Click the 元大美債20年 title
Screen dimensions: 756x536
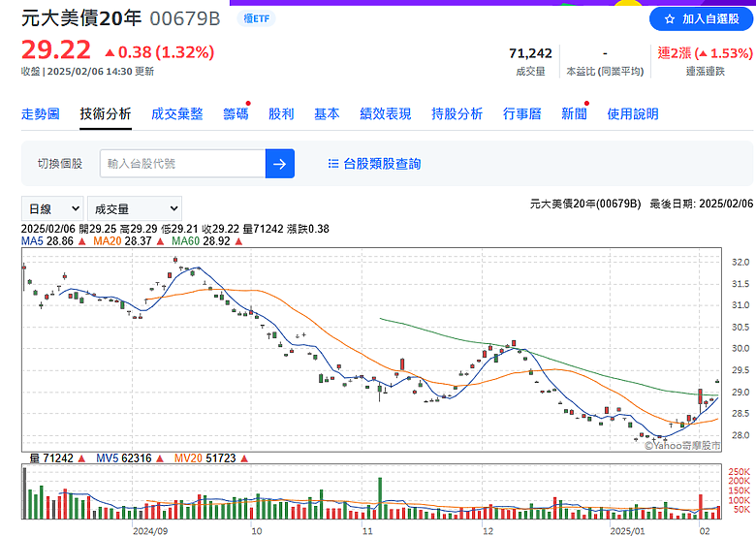(x=81, y=18)
